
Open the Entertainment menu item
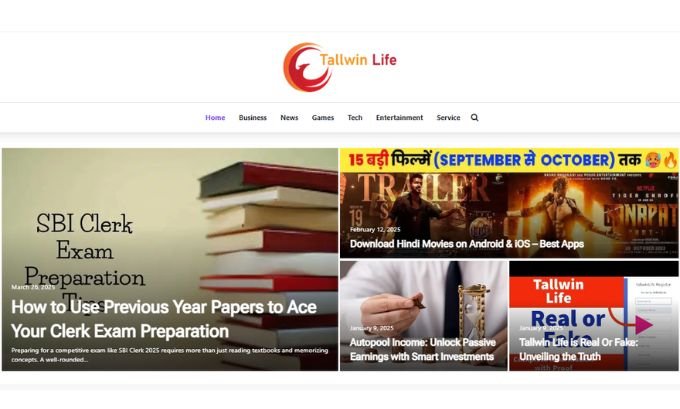pos(399,118)
